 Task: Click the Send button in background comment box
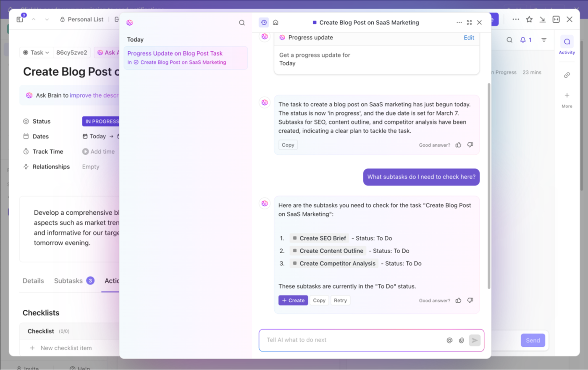[x=533, y=341]
